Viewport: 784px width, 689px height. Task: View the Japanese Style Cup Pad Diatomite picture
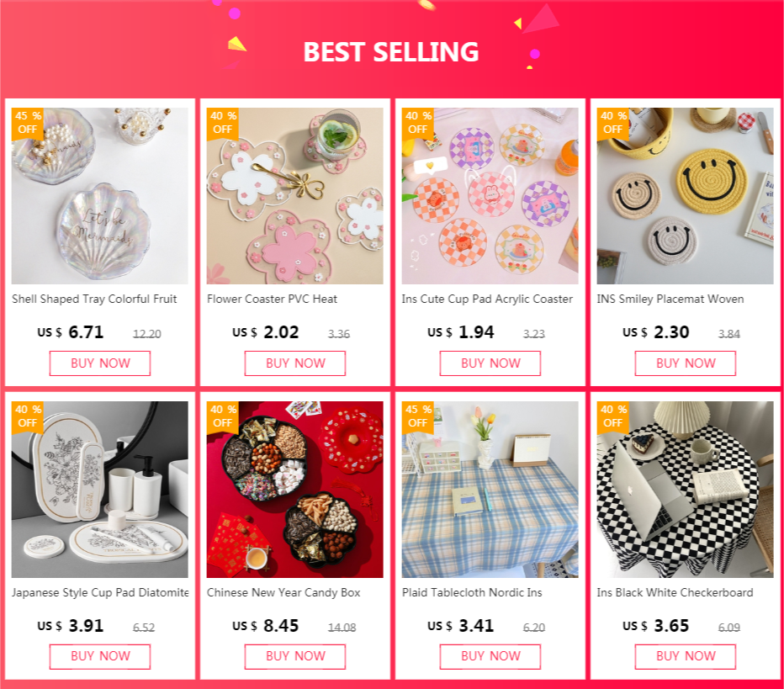pyautogui.click(x=100, y=490)
